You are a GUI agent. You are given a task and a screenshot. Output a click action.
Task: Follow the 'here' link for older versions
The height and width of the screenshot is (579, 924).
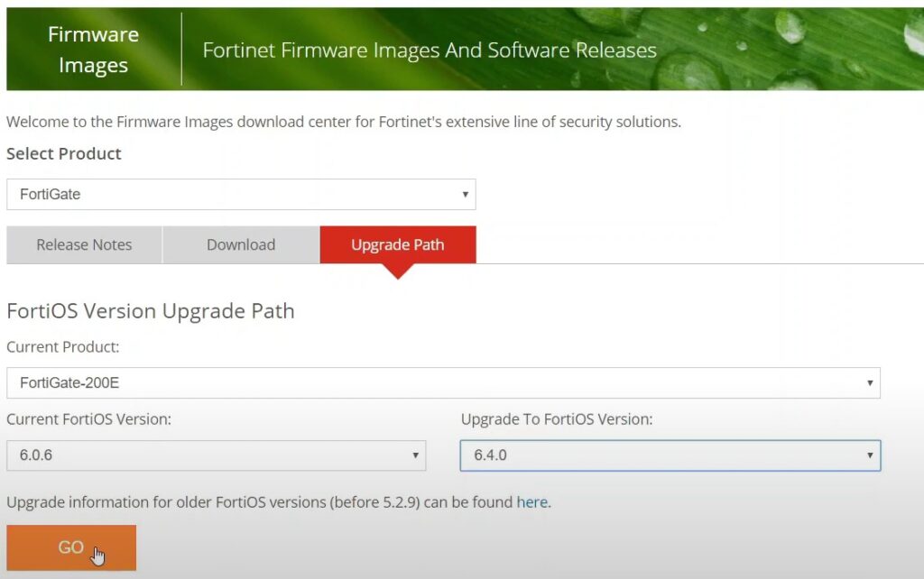pyautogui.click(x=532, y=502)
